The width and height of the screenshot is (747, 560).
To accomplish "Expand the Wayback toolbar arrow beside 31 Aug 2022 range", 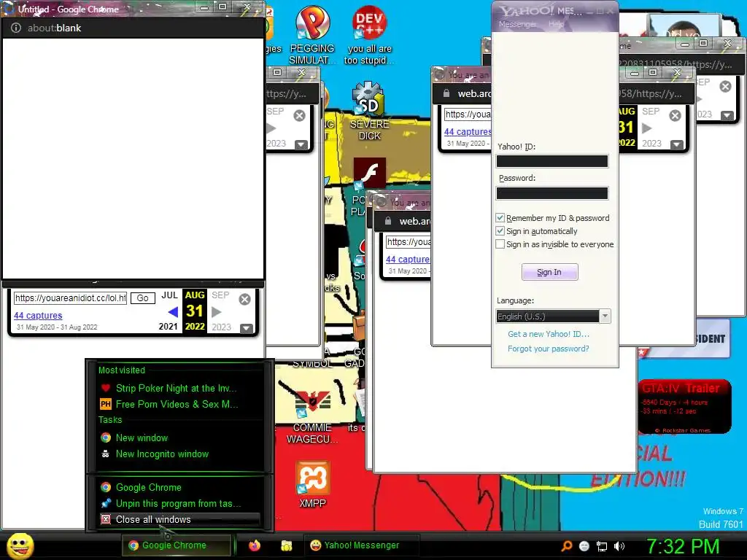I will pos(247,328).
